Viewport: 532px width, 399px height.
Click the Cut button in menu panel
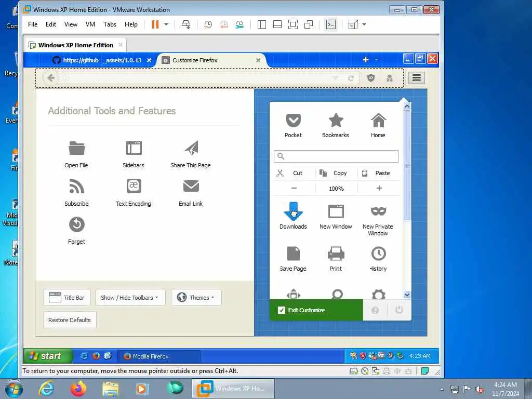click(x=294, y=173)
